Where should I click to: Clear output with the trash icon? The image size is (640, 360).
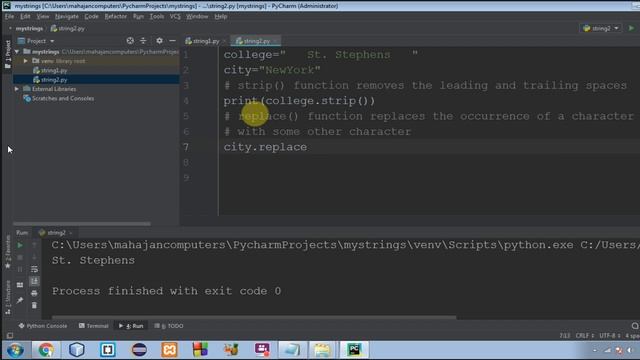[x=34, y=305]
